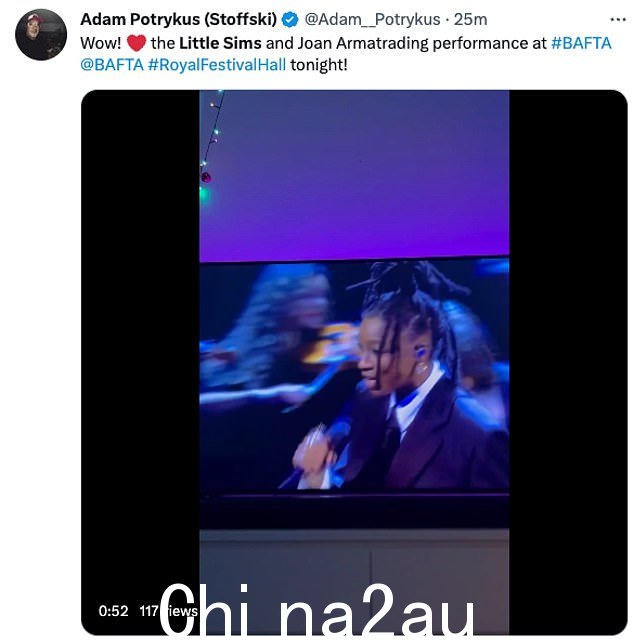Click the 0:52 video duration label
634x643 pixels.
point(113,611)
